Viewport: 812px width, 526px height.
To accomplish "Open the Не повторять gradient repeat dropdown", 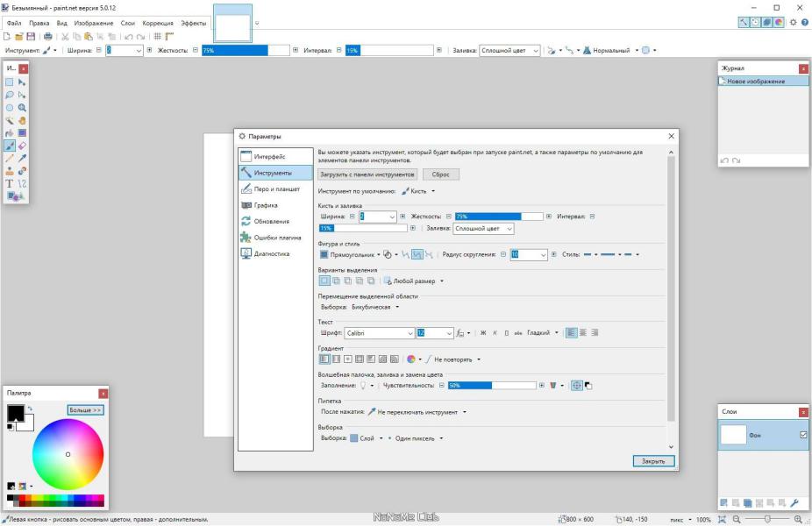I will pyautogui.click(x=453, y=359).
